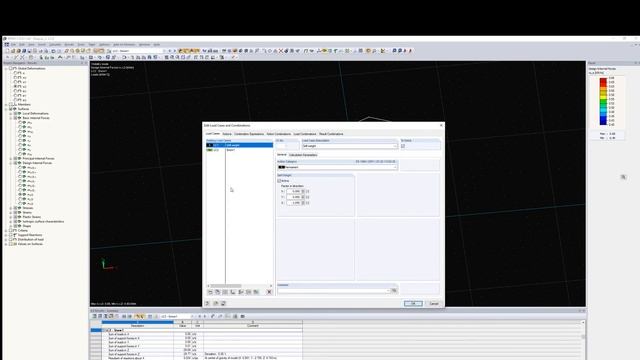The width and height of the screenshot is (640, 360).
Task: Click the self-weight Z factor field
Action: click(293, 202)
